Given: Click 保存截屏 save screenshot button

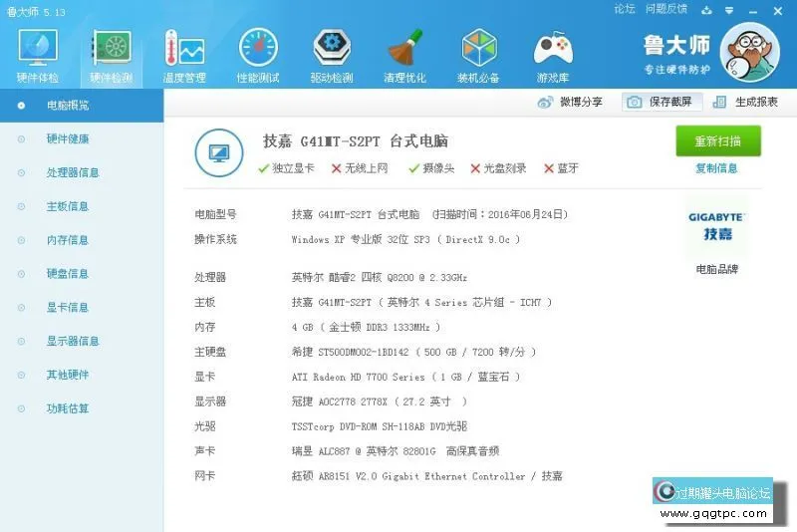Looking at the screenshot, I should point(662,103).
